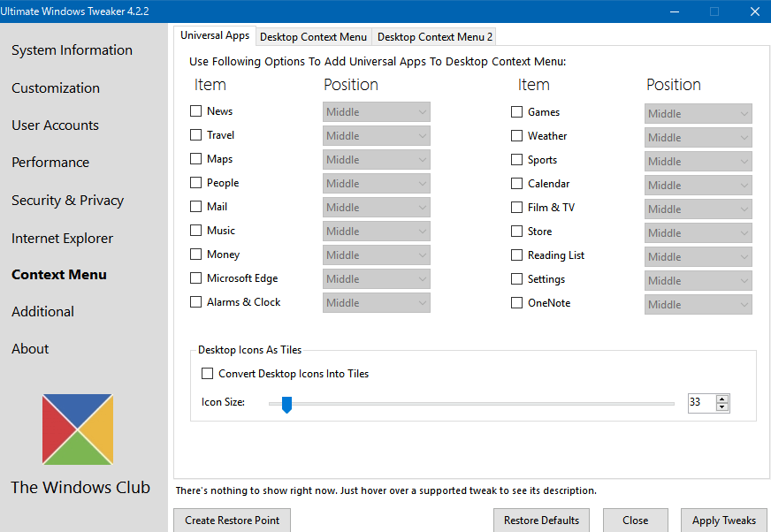Check the Alarms & Clock item
This screenshot has height=532, width=771.
195,302
